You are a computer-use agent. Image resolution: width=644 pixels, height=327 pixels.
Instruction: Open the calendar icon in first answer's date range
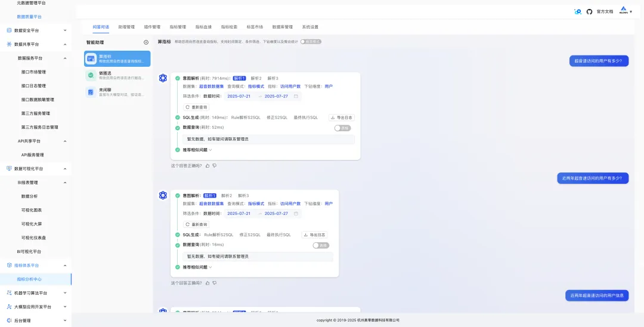click(296, 96)
